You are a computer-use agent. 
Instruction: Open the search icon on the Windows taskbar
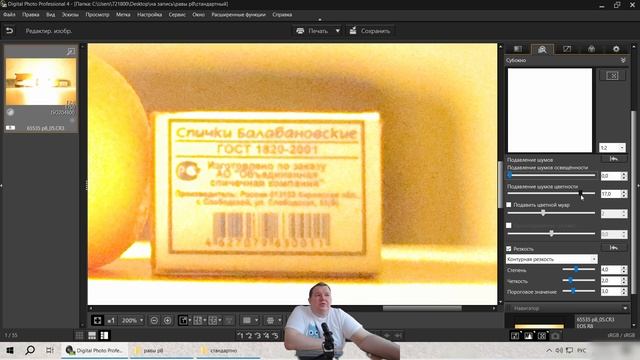pos(30,350)
